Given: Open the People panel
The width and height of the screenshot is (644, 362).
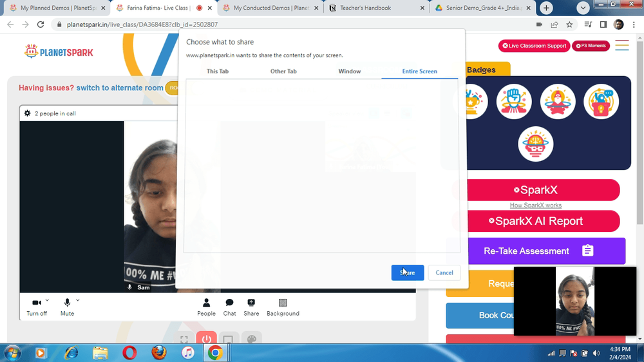Looking at the screenshot, I should (x=206, y=307).
